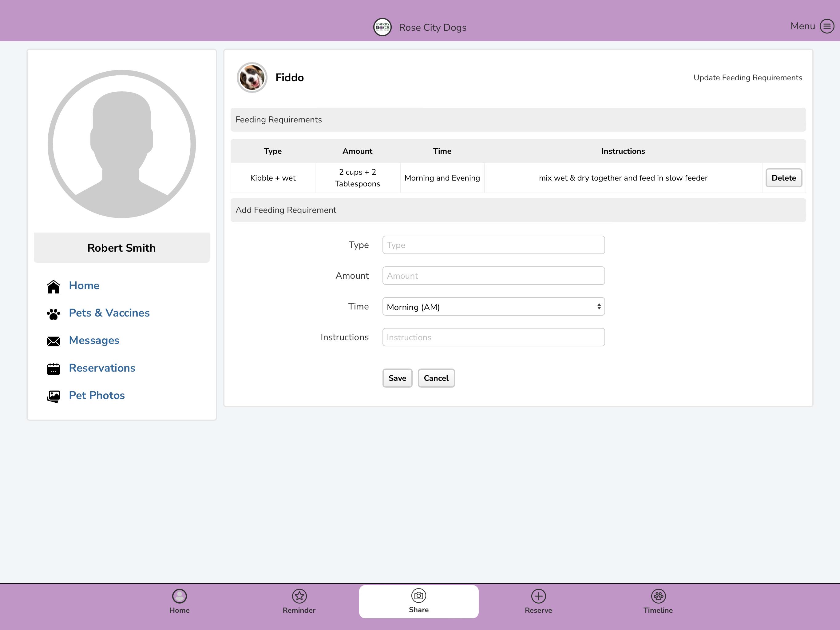Click the calendar icon for Reservations
840x630 pixels.
tap(53, 369)
